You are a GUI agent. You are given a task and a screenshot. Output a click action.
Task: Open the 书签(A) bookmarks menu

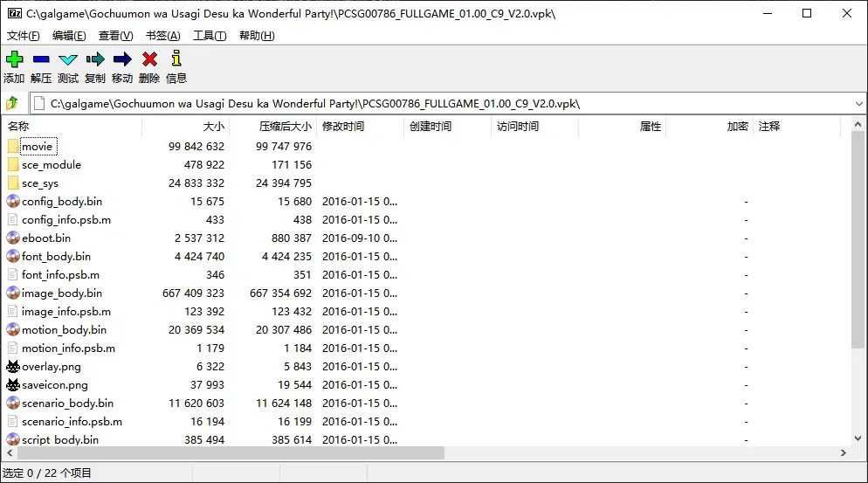pos(162,36)
